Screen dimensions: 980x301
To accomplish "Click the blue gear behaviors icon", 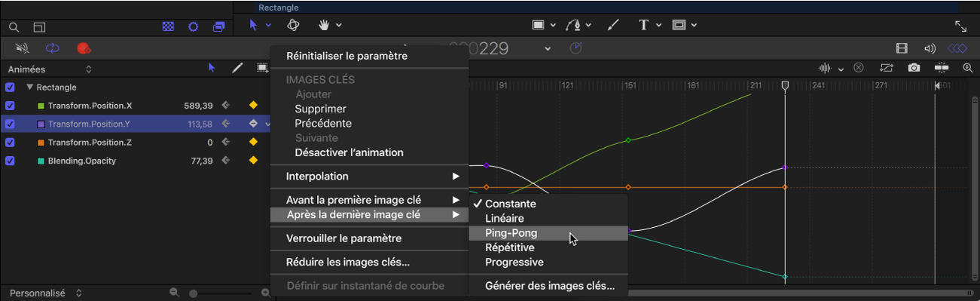I will 194,26.
